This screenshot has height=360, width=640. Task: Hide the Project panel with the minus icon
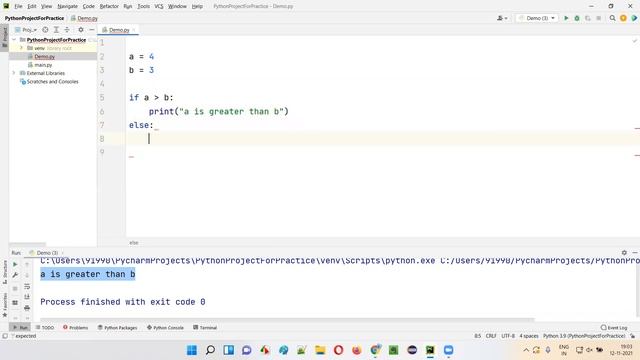[x=92, y=30]
